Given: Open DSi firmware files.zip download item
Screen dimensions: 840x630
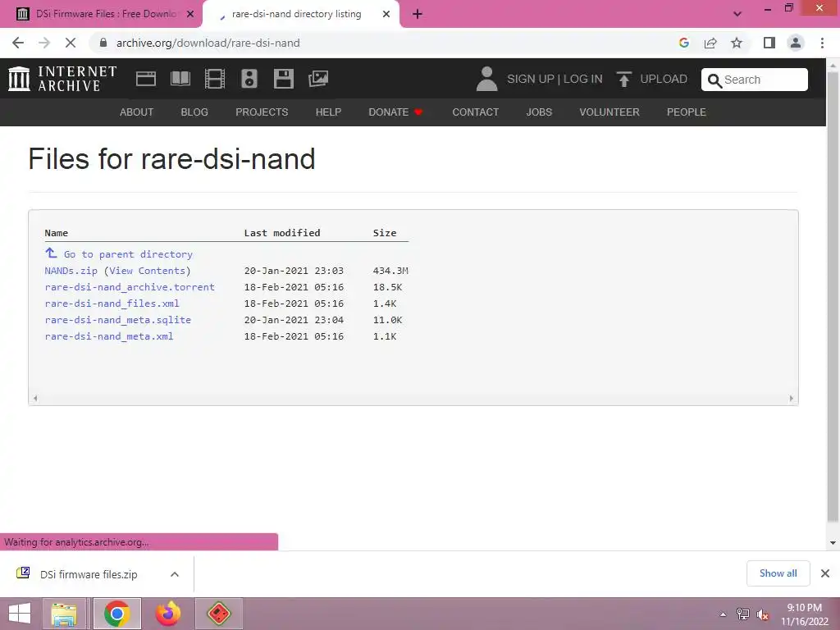Looking at the screenshot, I should pyautogui.click(x=89, y=574).
